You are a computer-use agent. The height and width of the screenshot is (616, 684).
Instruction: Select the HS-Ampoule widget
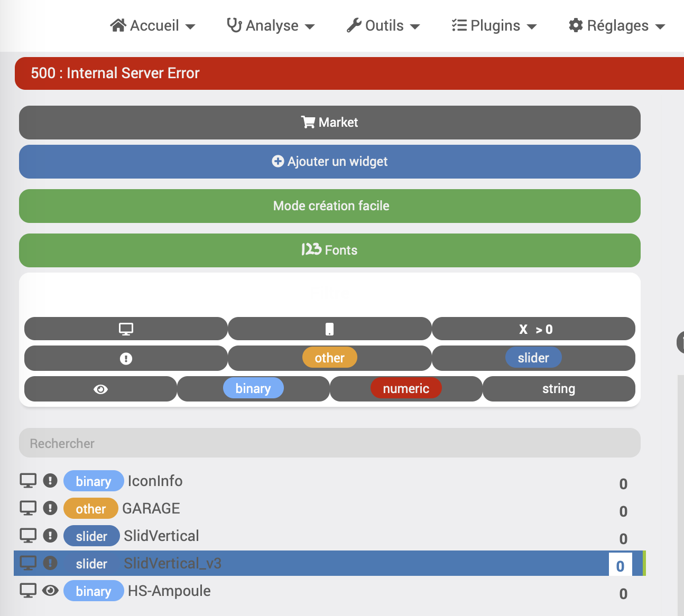tap(330, 591)
